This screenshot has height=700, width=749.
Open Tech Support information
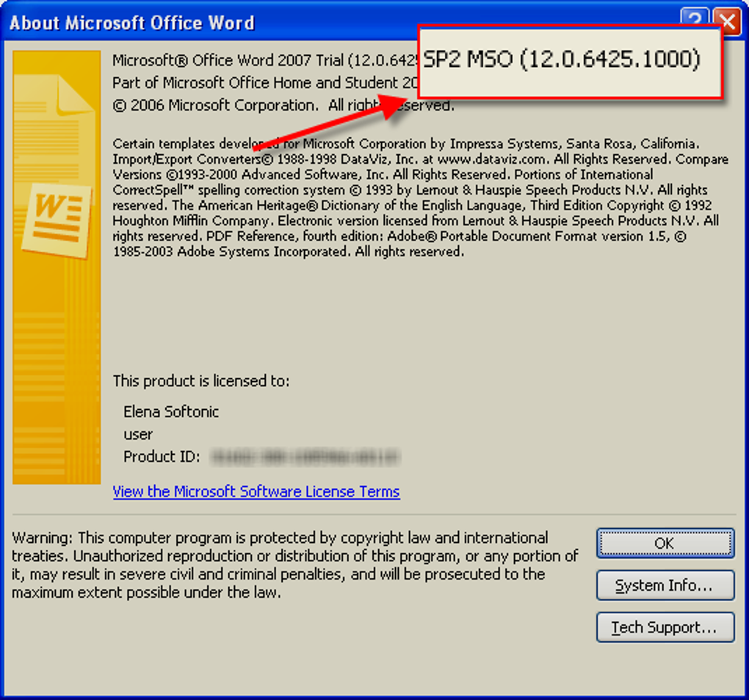click(665, 627)
